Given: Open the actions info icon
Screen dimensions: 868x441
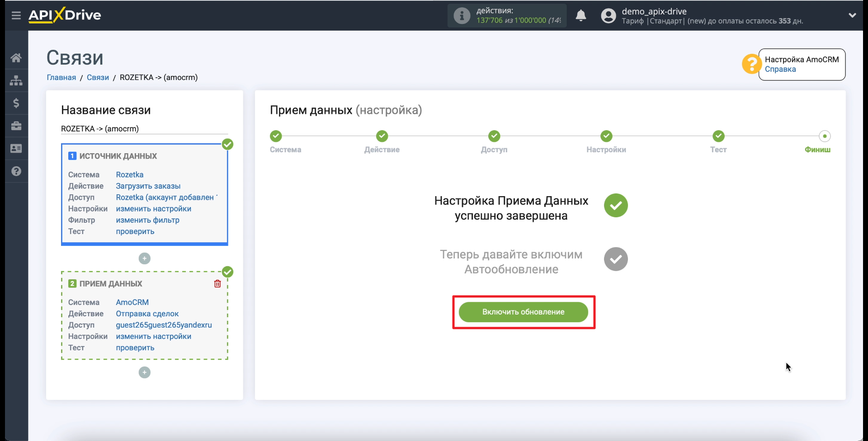Looking at the screenshot, I should click(x=462, y=16).
